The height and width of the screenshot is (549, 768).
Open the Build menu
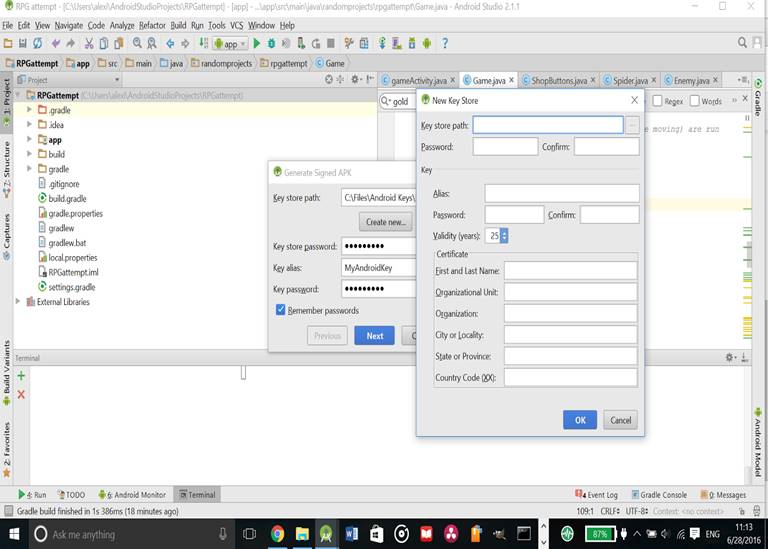coord(178,25)
